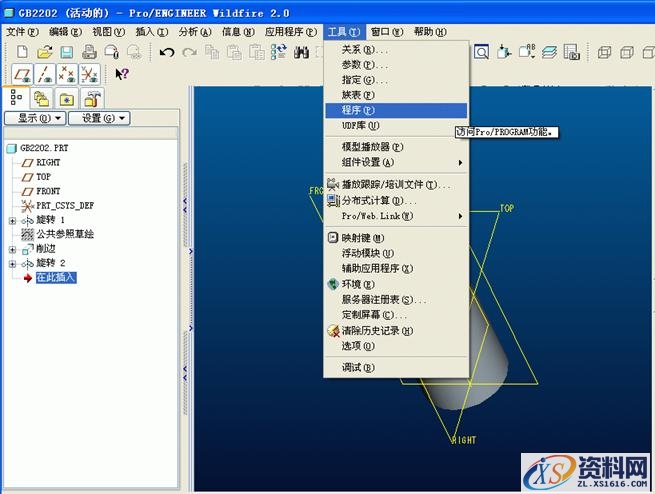Choose 清除历史记录 from the Tools menu
The height and width of the screenshot is (494, 655).
point(396,331)
